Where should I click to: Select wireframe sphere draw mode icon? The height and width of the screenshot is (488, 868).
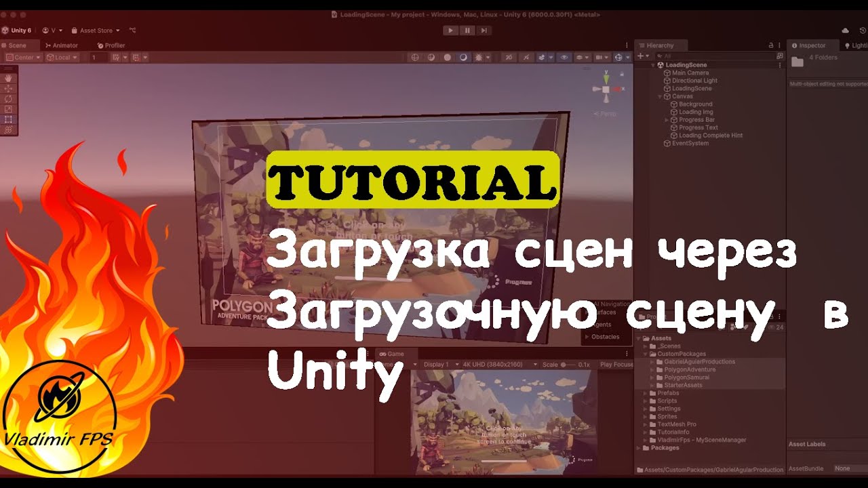[x=415, y=58]
